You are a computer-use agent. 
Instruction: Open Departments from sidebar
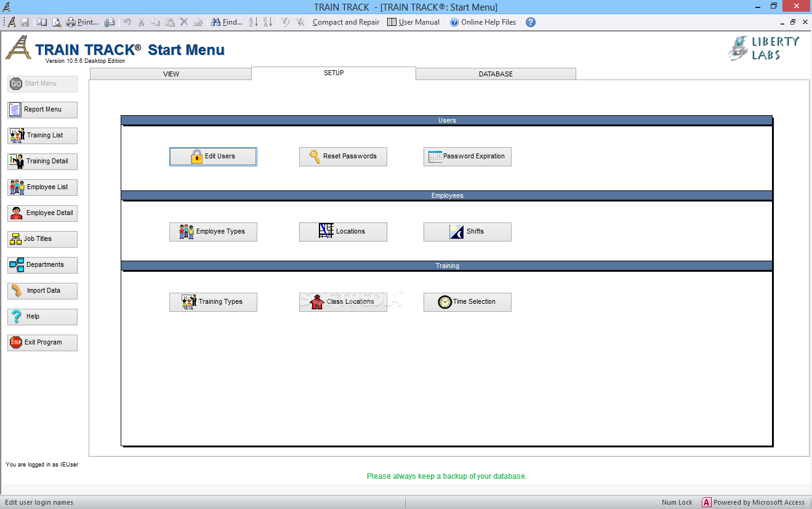42,265
